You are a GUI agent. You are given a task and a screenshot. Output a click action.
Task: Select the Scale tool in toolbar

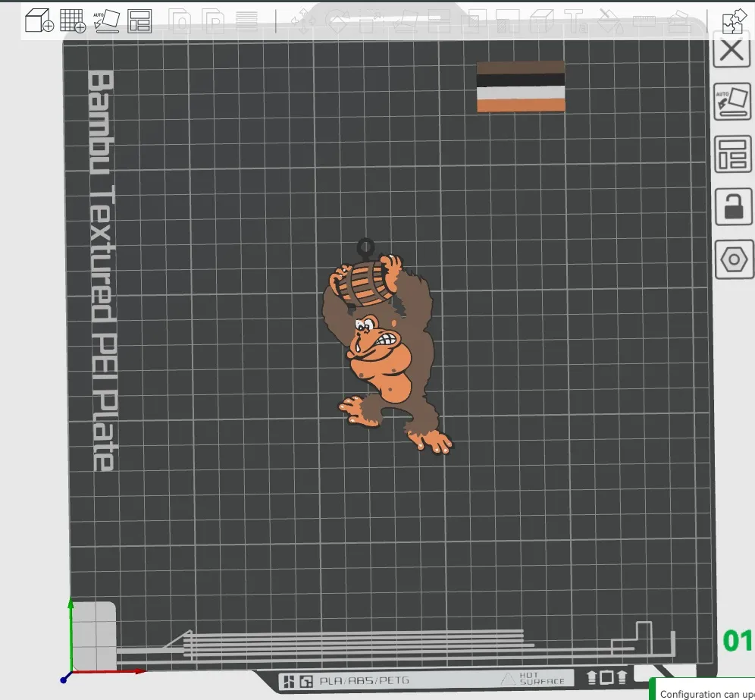coord(370,21)
